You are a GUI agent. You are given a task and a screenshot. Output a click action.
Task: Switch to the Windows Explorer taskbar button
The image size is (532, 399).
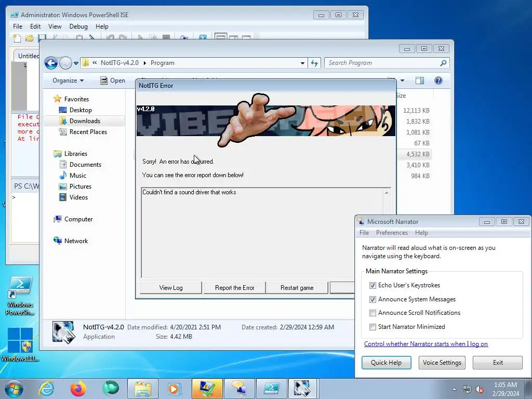point(142,389)
